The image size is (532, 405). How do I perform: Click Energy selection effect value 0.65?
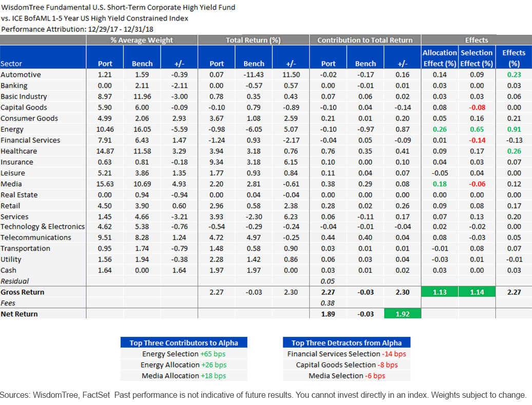tap(477, 130)
